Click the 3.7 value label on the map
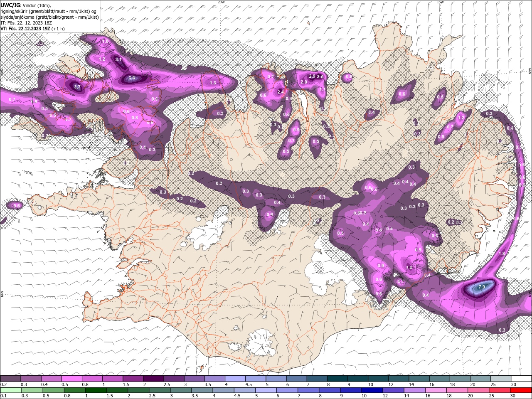Image resolution: width=532 pixels, height=399 pixels. (77, 87)
